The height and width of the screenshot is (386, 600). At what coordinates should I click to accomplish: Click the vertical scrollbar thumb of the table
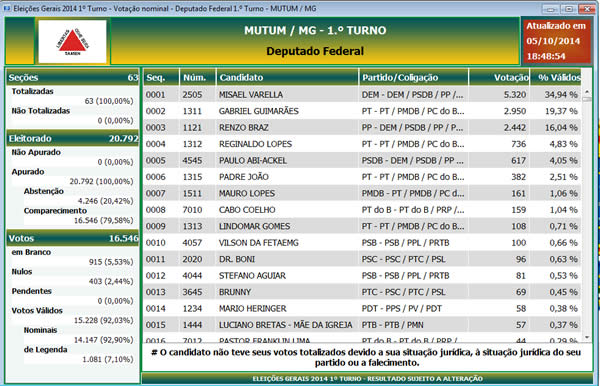587,99
